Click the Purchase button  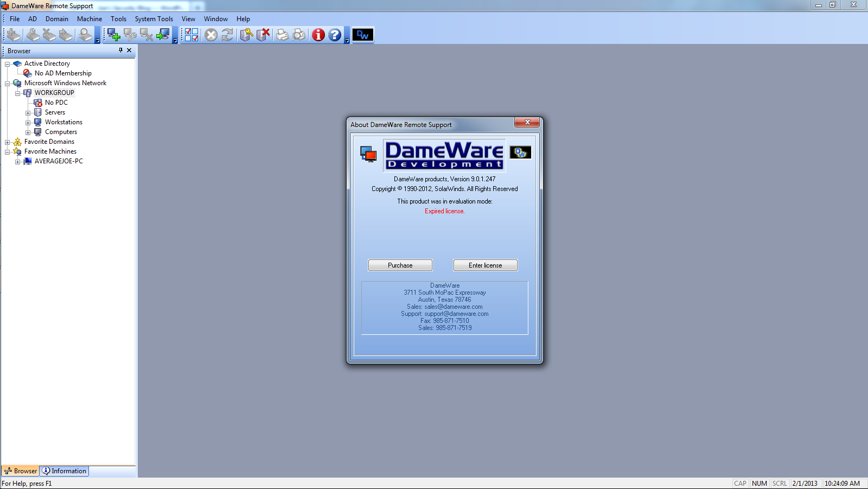[x=400, y=265]
